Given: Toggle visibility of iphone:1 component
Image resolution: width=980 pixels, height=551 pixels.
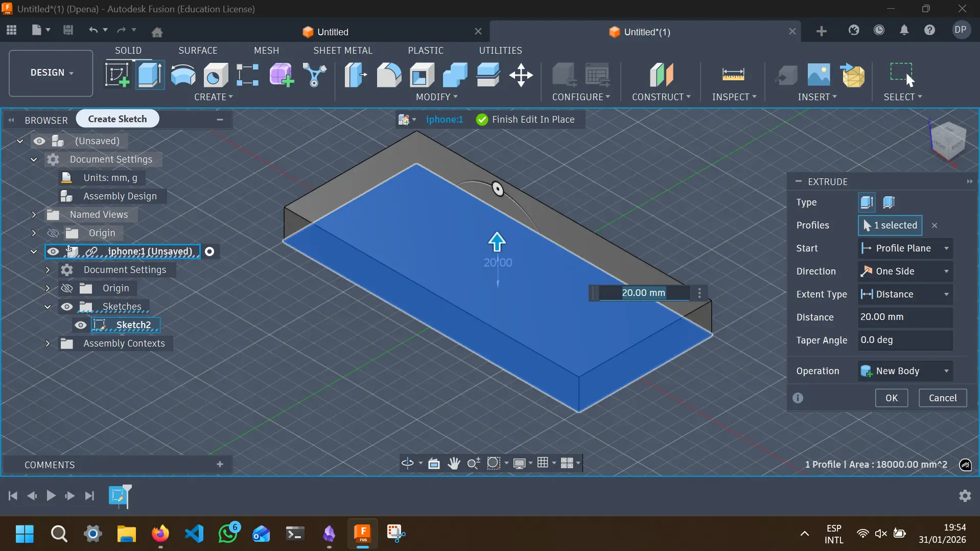Looking at the screenshot, I should (53, 251).
